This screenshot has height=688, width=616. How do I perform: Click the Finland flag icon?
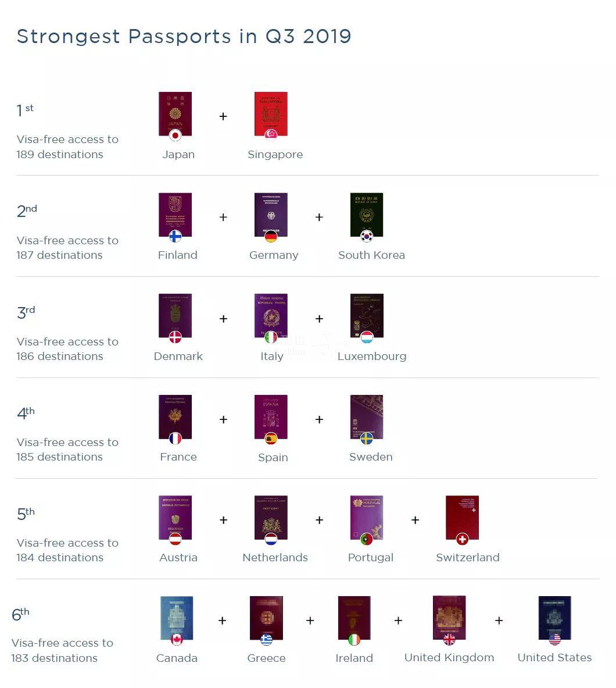coord(175,236)
